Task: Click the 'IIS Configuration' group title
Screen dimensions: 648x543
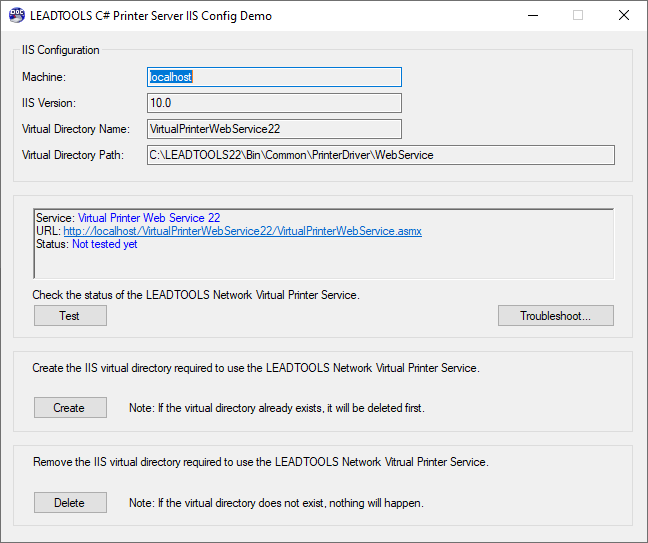Action: click(61, 50)
